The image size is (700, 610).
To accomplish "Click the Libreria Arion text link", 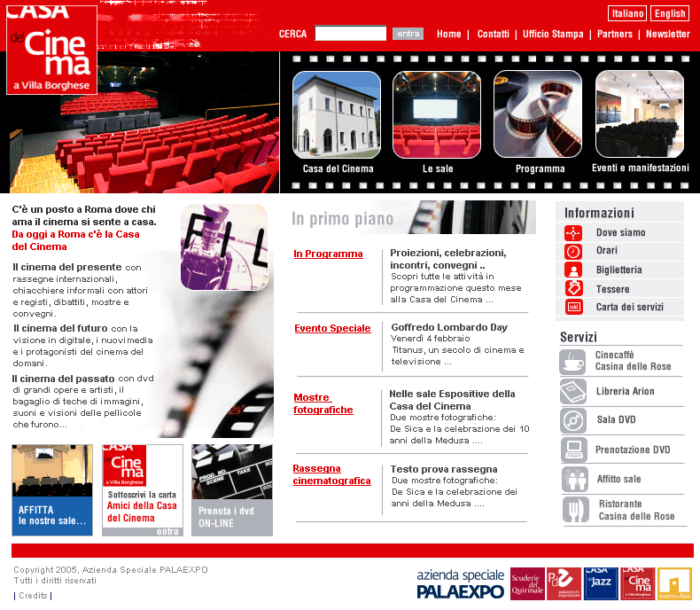I will tap(625, 391).
